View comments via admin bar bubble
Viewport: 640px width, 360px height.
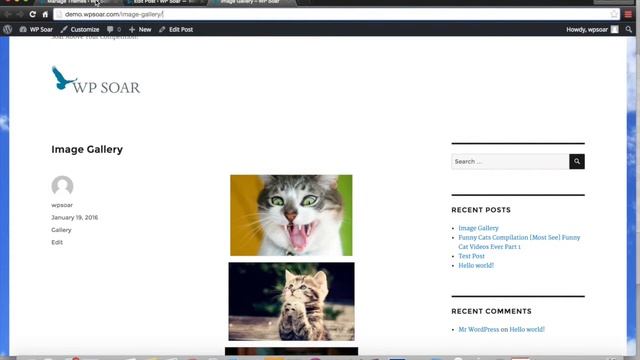tap(113, 29)
